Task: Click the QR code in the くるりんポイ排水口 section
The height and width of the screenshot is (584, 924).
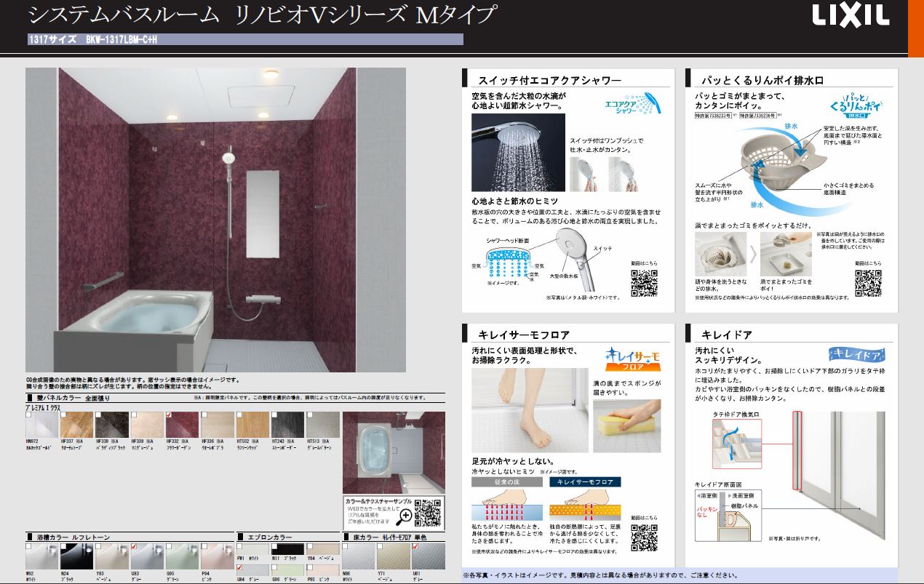Action: point(867,283)
